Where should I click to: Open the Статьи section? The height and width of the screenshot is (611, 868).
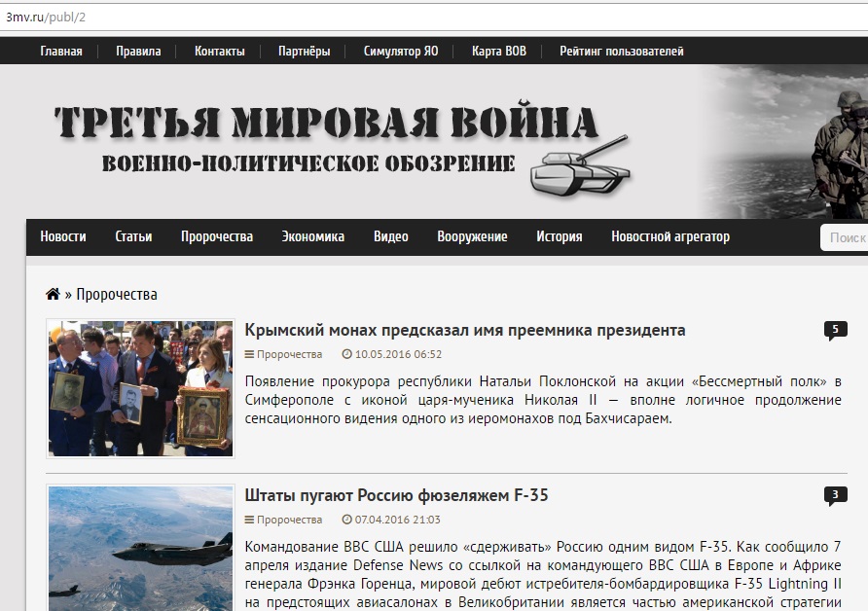[x=133, y=236]
